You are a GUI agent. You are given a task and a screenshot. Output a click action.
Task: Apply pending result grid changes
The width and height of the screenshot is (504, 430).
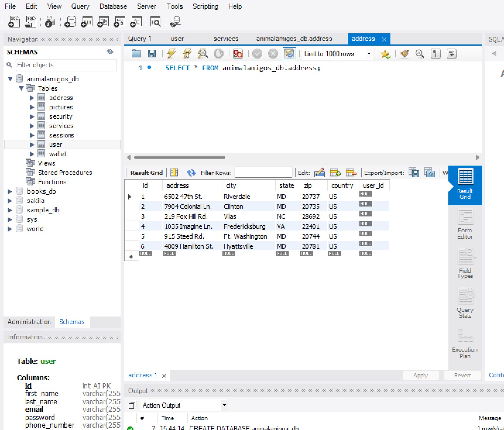click(x=421, y=375)
